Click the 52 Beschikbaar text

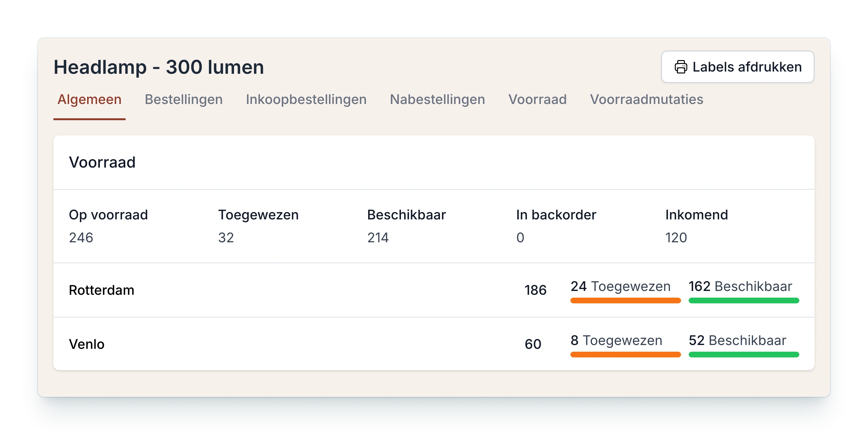point(737,340)
